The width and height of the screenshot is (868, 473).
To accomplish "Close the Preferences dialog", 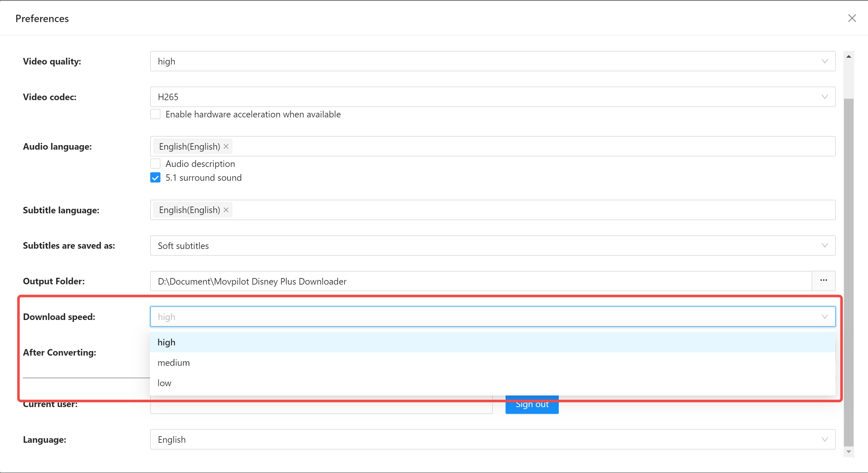I will [852, 18].
